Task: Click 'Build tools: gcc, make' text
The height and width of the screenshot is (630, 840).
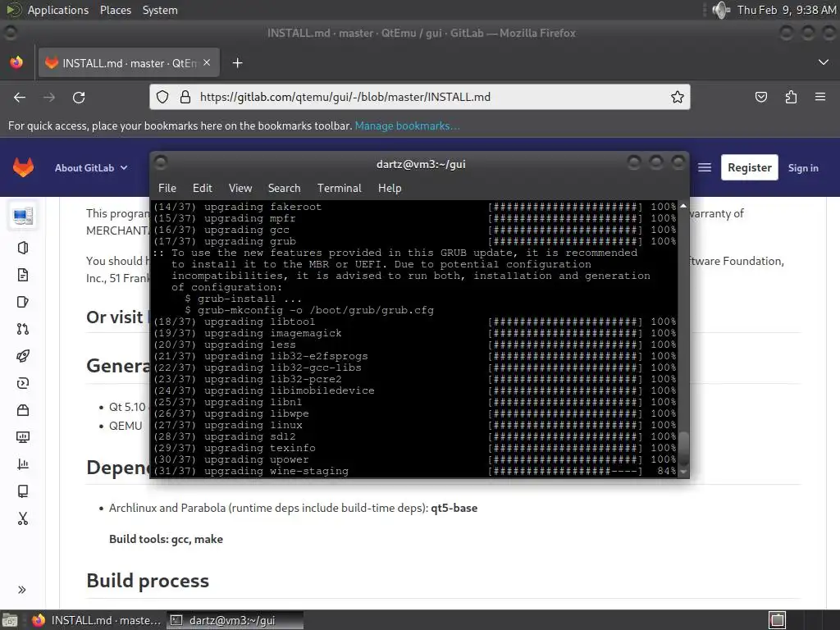Action: pyautogui.click(x=166, y=539)
